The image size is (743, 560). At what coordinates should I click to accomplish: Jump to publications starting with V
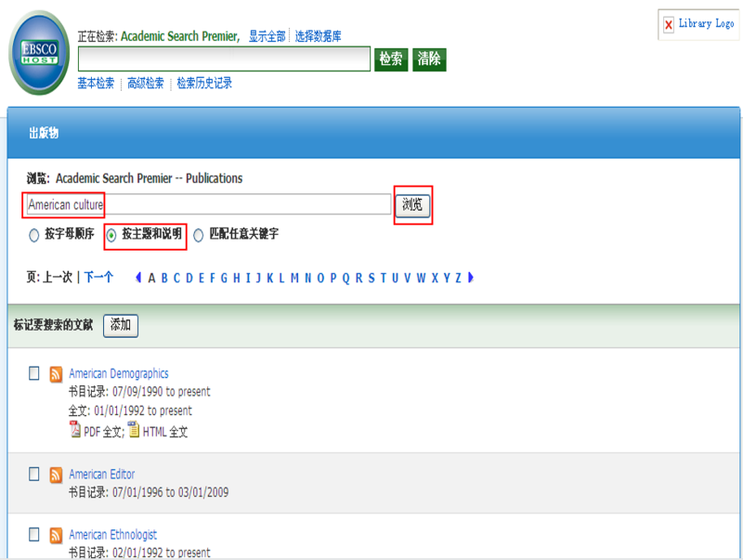tap(408, 278)
